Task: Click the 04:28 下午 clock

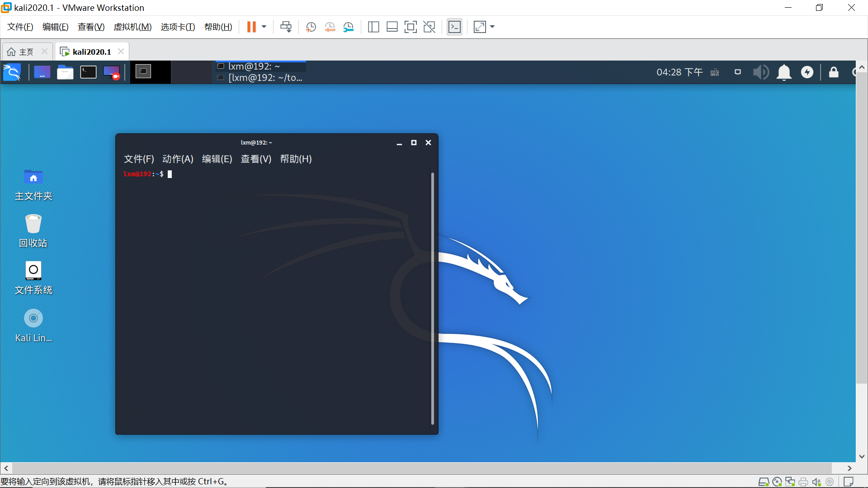Action: [679, 72]
